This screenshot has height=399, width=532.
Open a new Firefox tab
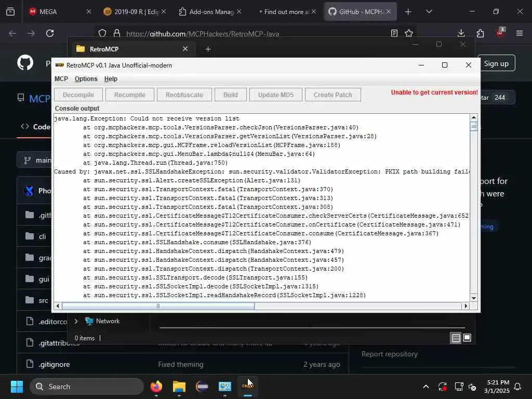coord(408,12)
